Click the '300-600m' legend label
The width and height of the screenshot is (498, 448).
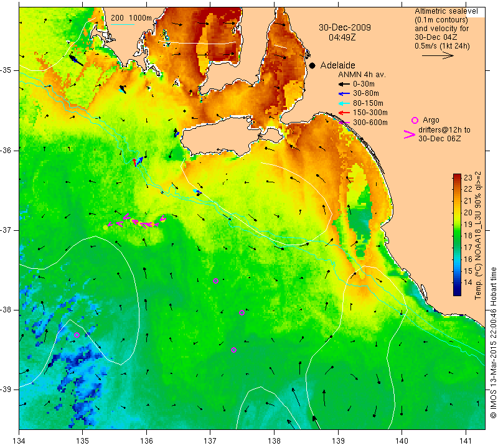pos(370,122)
